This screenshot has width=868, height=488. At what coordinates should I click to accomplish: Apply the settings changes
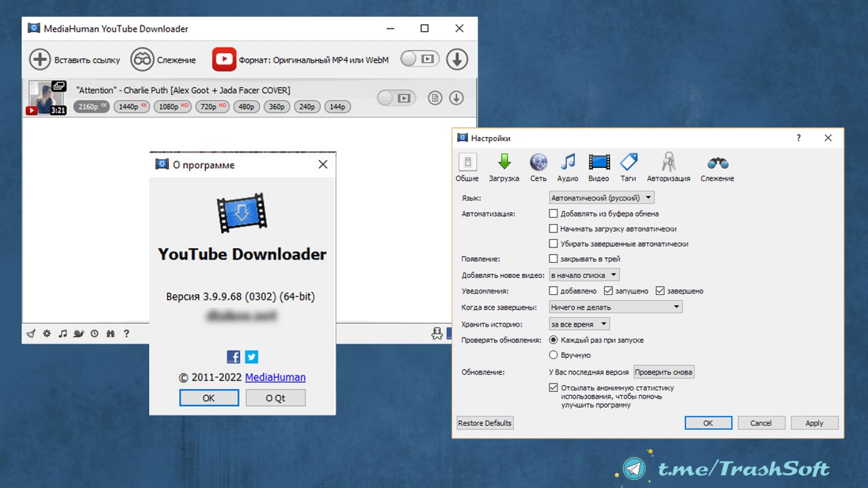coord(814,423)
